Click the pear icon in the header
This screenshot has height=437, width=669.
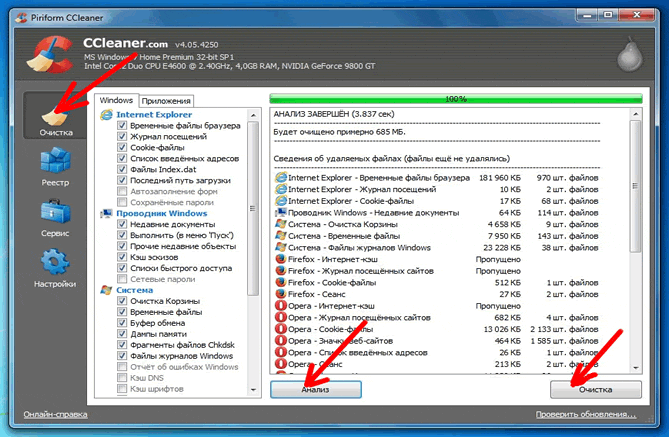[x=630, y=57]
